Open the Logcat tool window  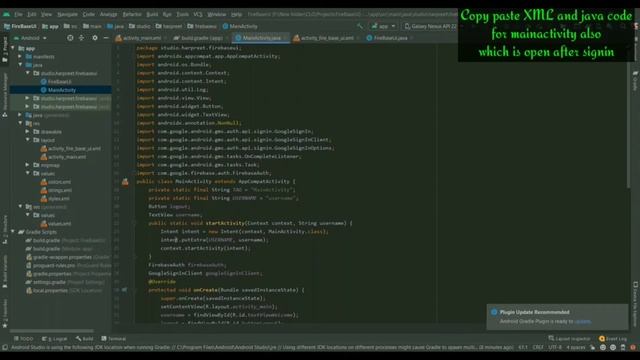tap(55, 339)
